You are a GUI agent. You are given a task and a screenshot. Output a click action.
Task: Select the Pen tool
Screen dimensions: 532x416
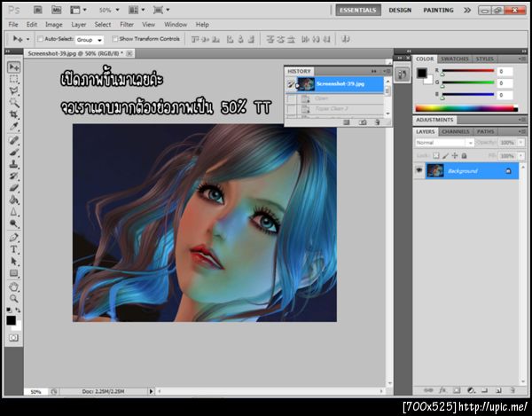[13, 237]
